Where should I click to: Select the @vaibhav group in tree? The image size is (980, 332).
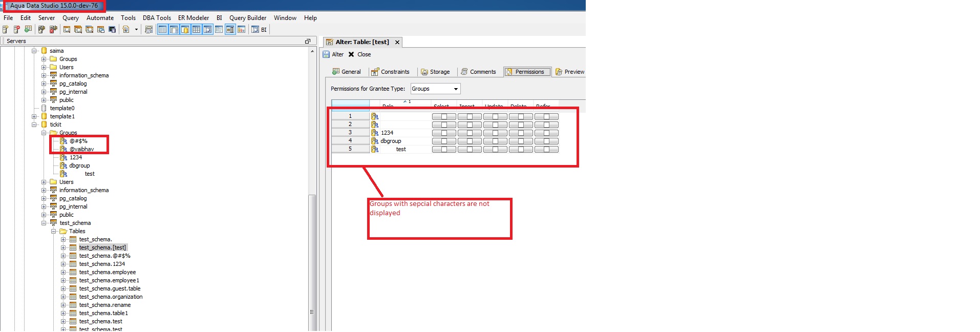[81, 149]
